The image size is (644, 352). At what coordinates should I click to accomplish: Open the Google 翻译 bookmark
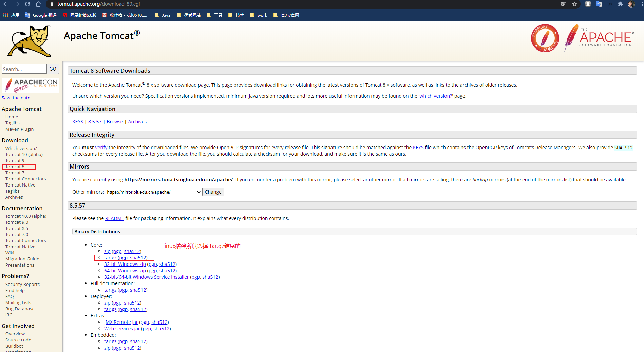[41, 15]
